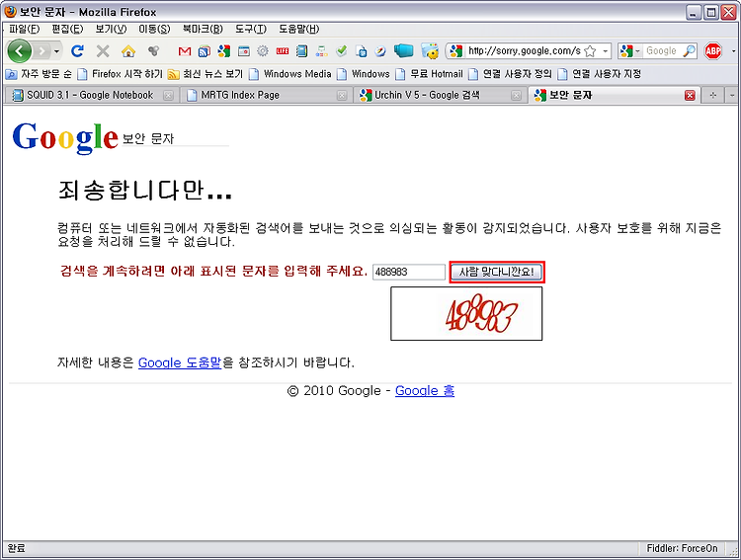The image size is (741, 560).
Task: Click the captcha image 488983
Action: [466, 313]
